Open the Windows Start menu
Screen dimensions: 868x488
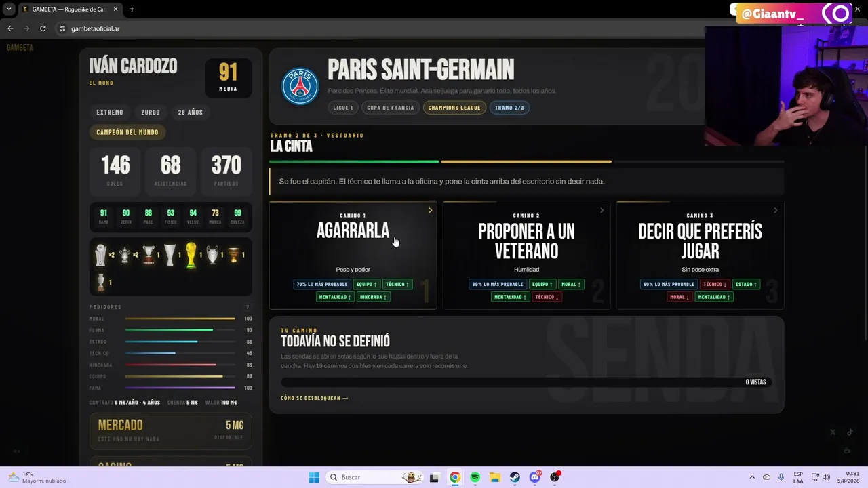tap(313, 477)
